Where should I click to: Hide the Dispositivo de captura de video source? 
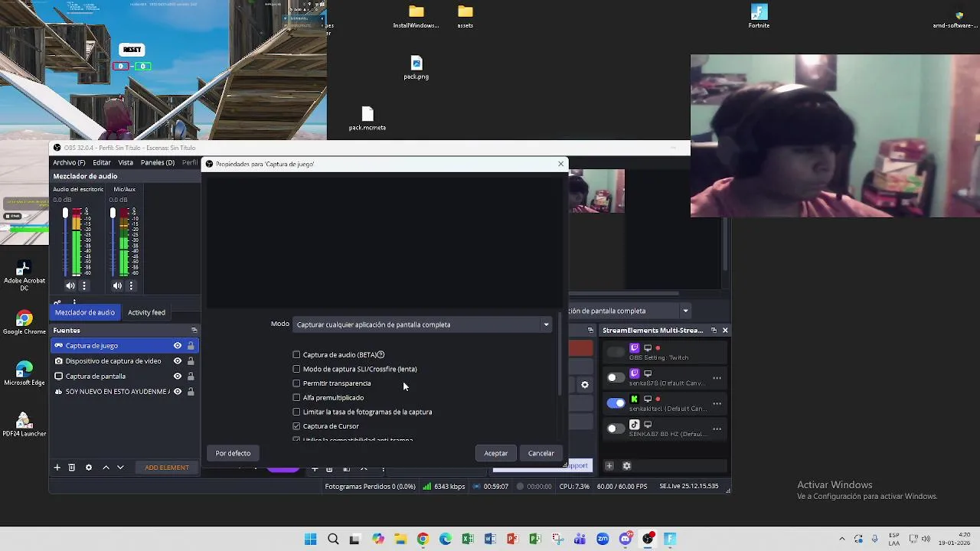click(178, 361)
